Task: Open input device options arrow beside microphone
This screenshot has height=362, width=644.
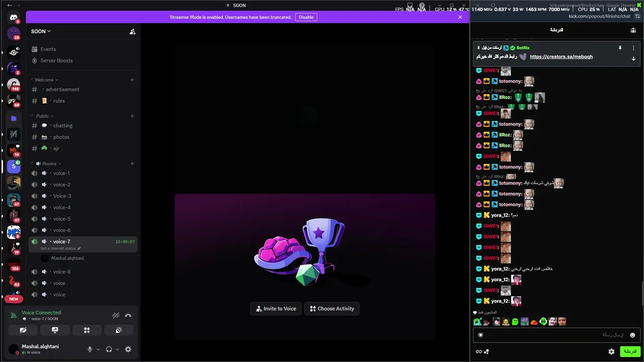Action: [x=98, y=349]
